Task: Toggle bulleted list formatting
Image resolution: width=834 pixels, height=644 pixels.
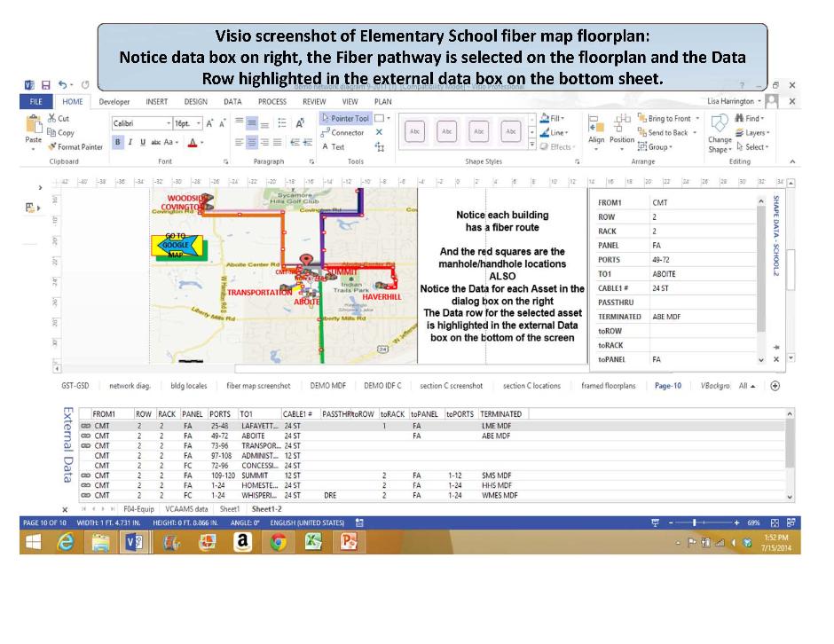Action: pyautogui.click(x=282, y=123)
